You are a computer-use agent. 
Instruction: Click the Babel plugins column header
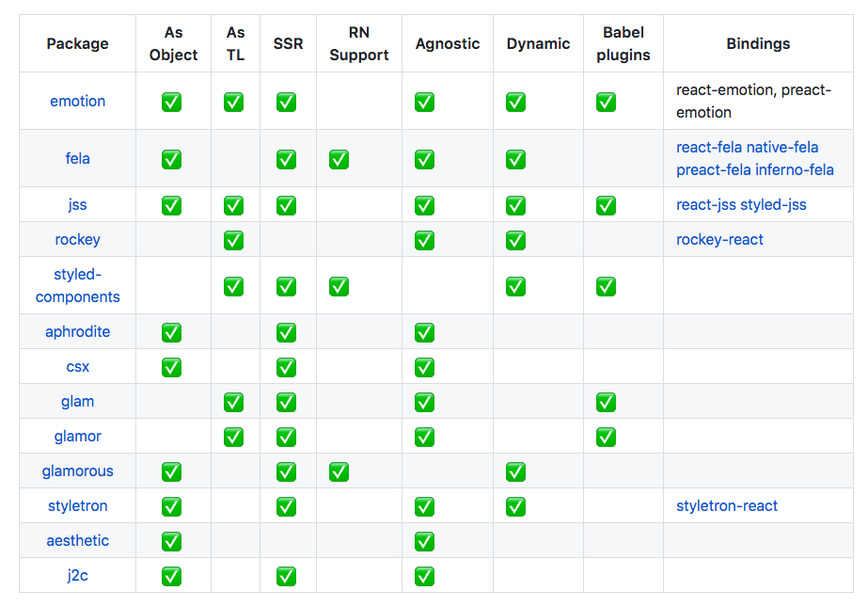tap(623, 43)
